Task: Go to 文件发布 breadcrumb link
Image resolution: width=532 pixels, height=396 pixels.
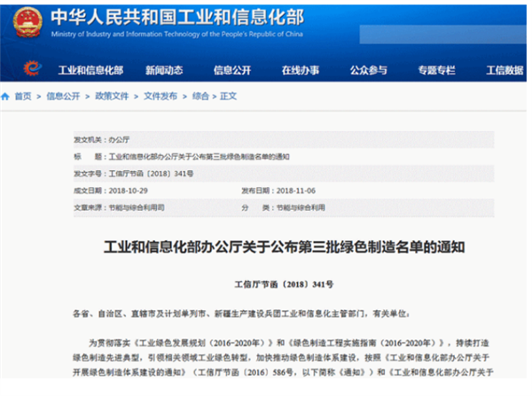Action: click(160, 96)
